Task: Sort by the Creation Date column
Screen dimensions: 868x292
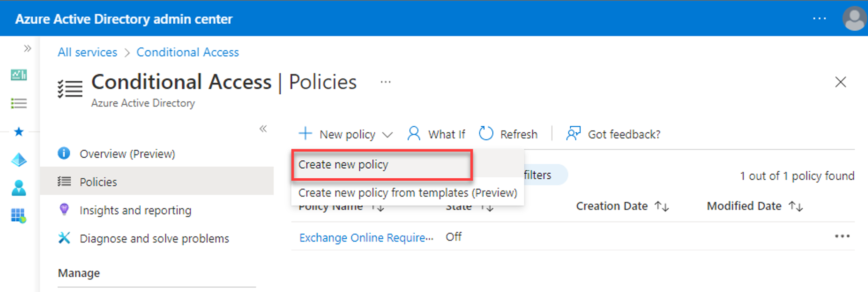Action: pyautogui.click(x=612, y=206)
